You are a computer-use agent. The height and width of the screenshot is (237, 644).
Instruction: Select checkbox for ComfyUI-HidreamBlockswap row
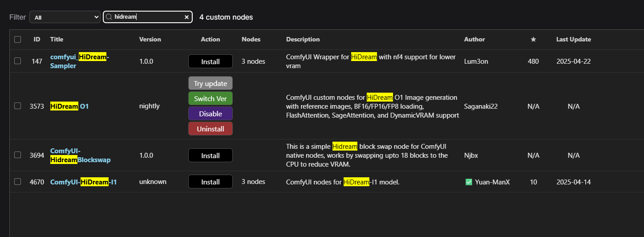pyautogui.click(x=17, y=155)
